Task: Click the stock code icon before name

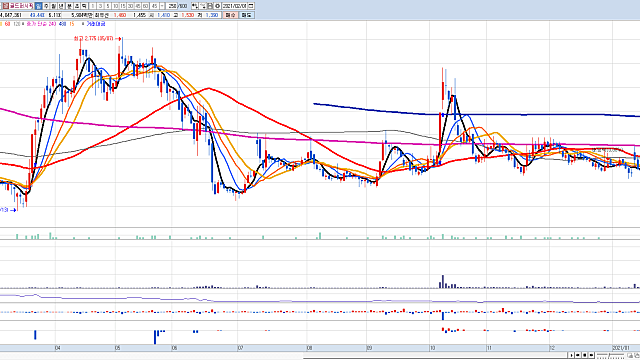Action: (x=6, y=6)
